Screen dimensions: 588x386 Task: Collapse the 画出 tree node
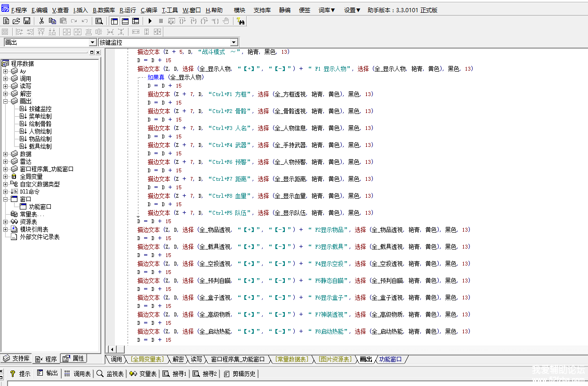6,101
